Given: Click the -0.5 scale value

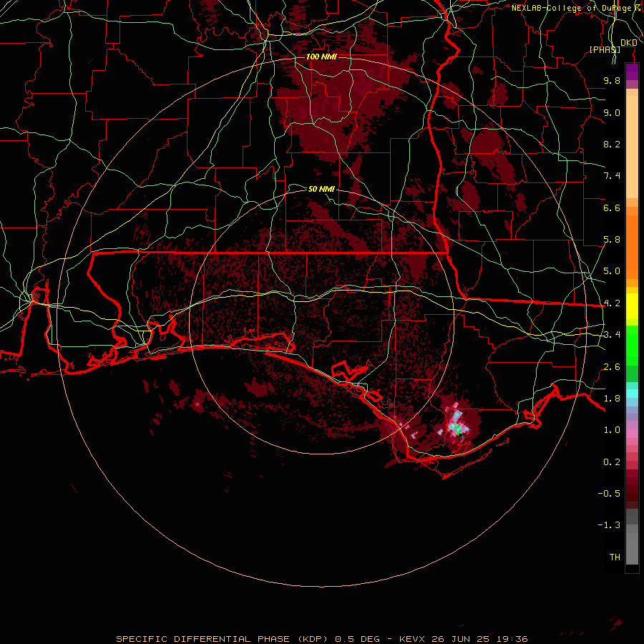Looking at the screenshot, I should (609, 494).
